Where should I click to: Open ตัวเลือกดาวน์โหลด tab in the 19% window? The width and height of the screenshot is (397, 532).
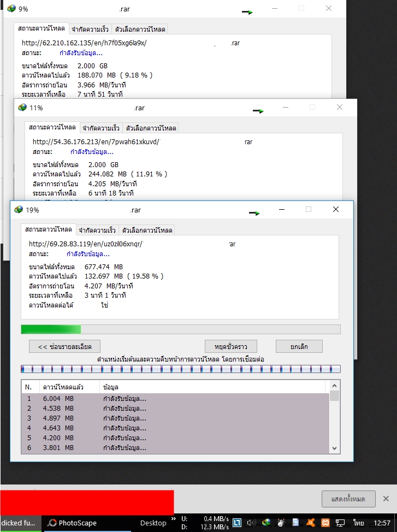click(147, 230)
